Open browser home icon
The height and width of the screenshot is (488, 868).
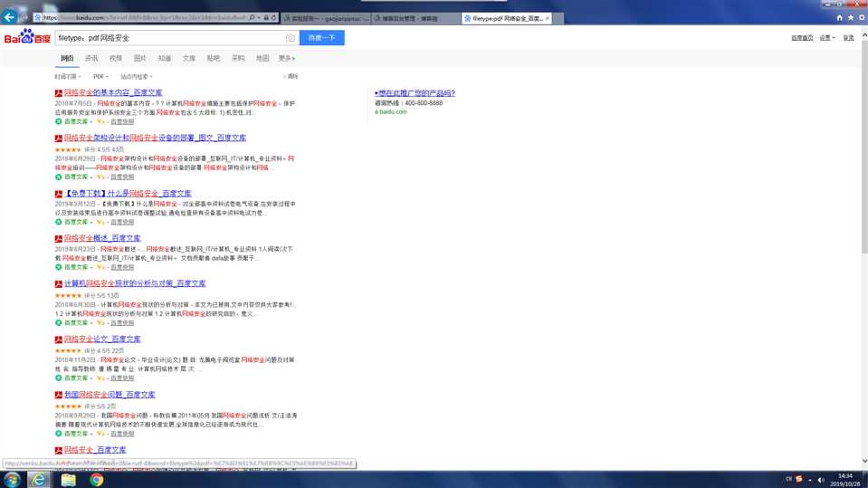(x=839, y=18)
